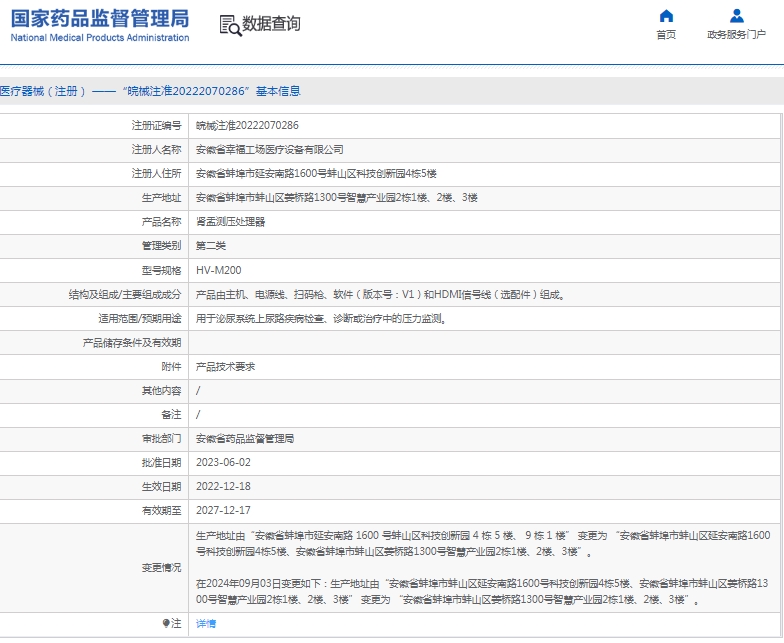Image resolution: width=784 pixels, height=643 pixels.
Task: Click the 变更情况 change details text
Action: coord(483,568)
